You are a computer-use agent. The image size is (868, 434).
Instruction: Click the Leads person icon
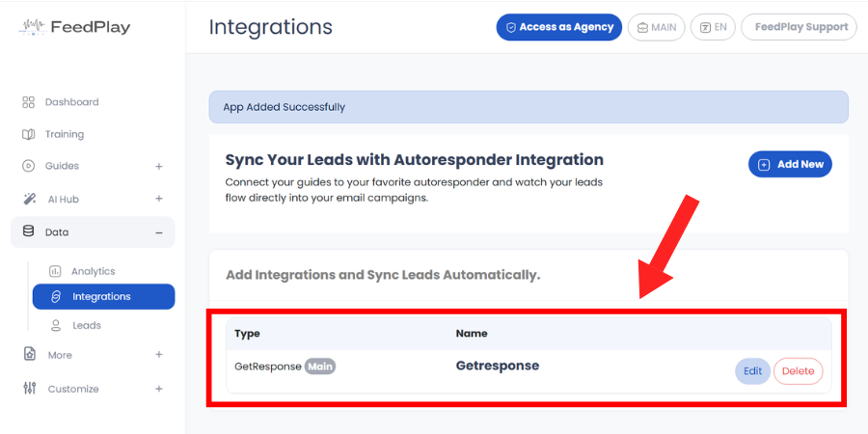tap(55, 326)
